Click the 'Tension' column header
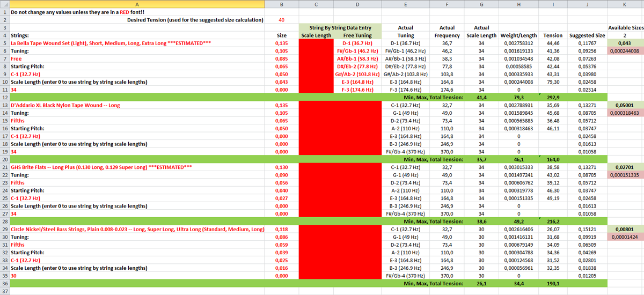Image resolution: width=644 pixels, height=295 pixels. tap(553, 35)
